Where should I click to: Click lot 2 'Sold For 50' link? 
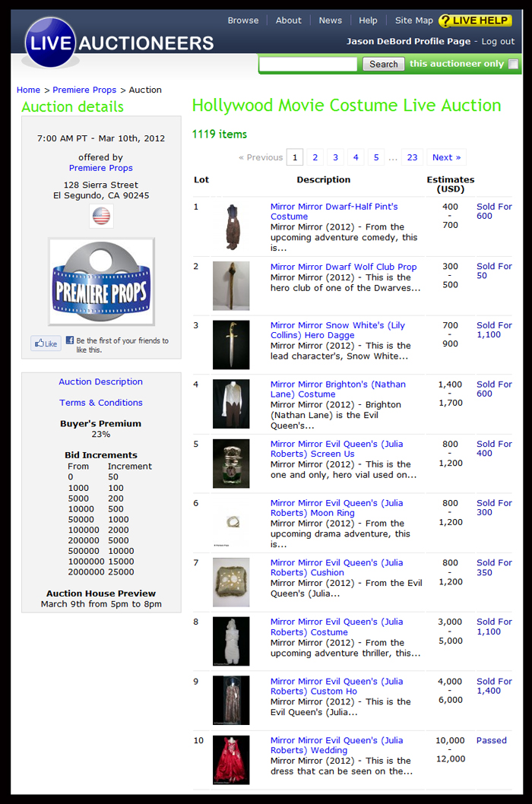(494, 271)
